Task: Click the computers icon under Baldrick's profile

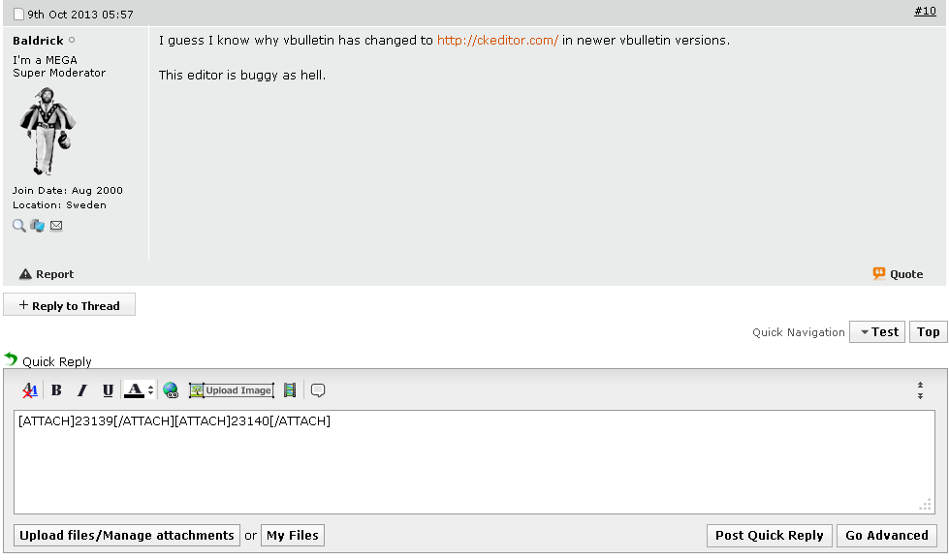Action: point(38,226)
